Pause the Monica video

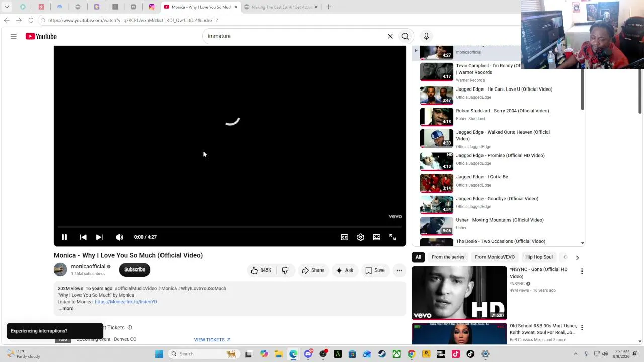point(64,237)
